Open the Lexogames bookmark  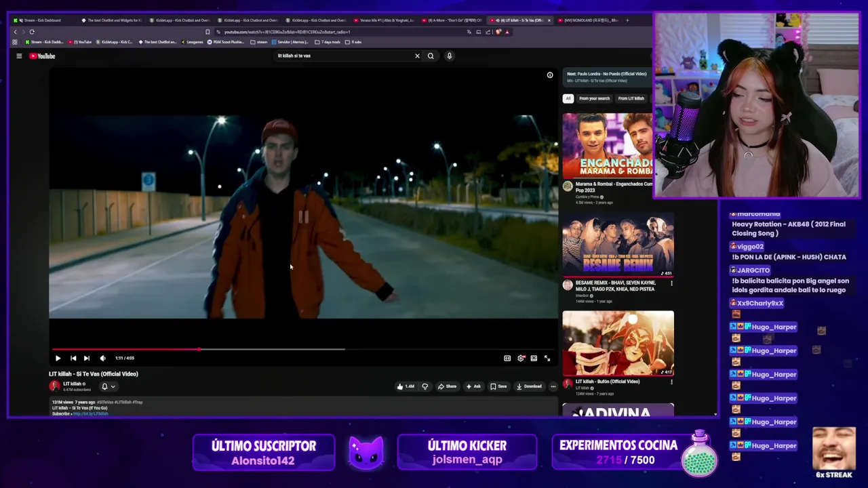tap(193, 42)
